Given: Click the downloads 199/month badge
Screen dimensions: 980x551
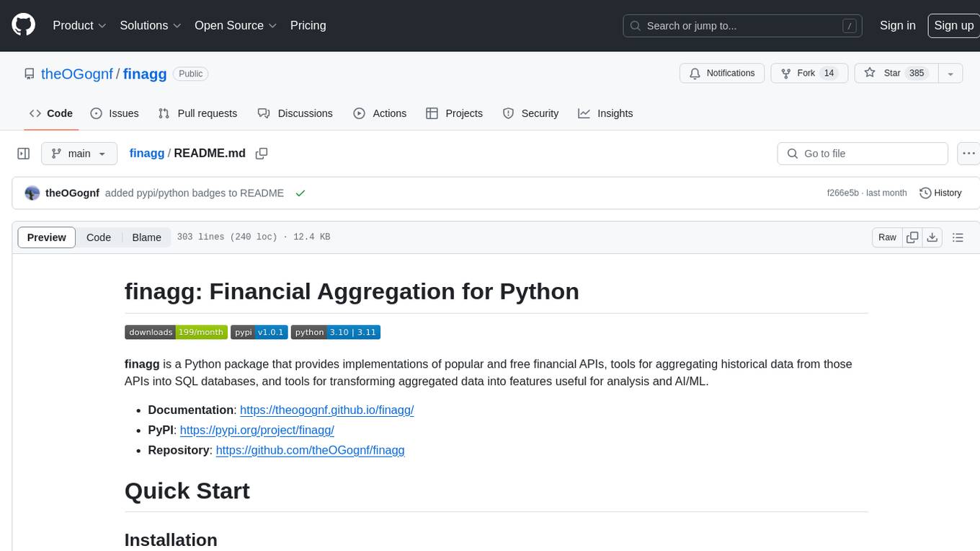Looking at the screenshot, I should 176,332.
